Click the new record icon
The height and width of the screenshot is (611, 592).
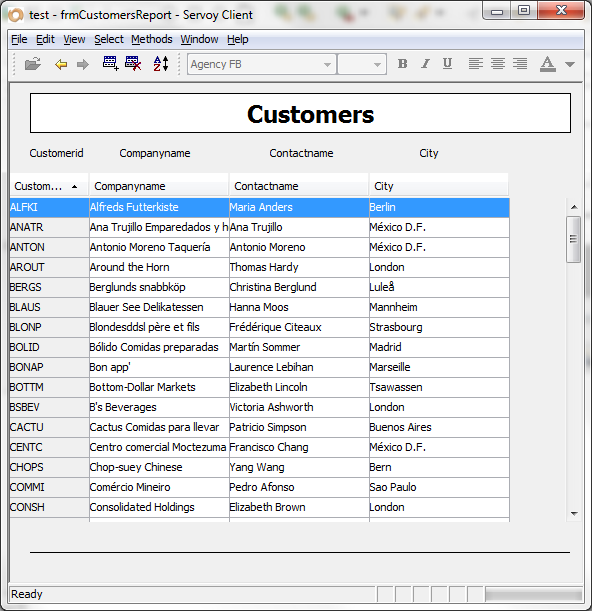click(x=110, y=64)
